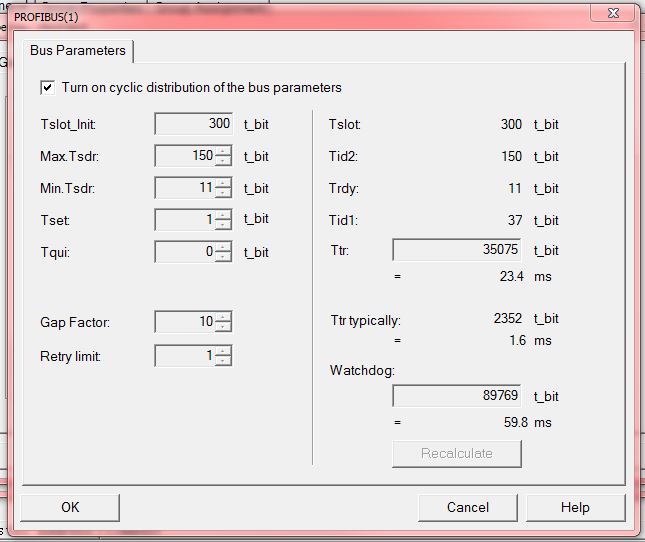This screenshot has height=542, width=645.
Task: Close the PROFIBUS(1) dialog window
Action: tap(613, 13)
